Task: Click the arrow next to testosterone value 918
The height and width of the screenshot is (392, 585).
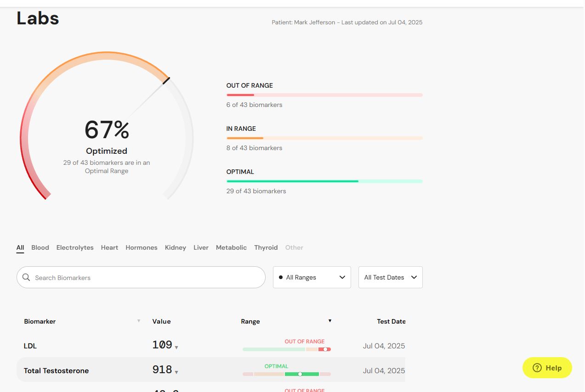Action: (x=176, y=372)
